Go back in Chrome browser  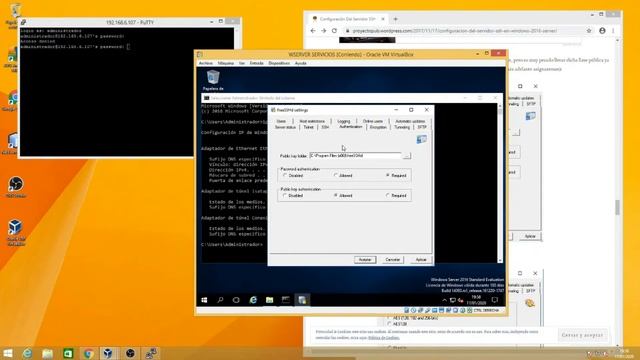pyautogui.click(x=313, y=31)
